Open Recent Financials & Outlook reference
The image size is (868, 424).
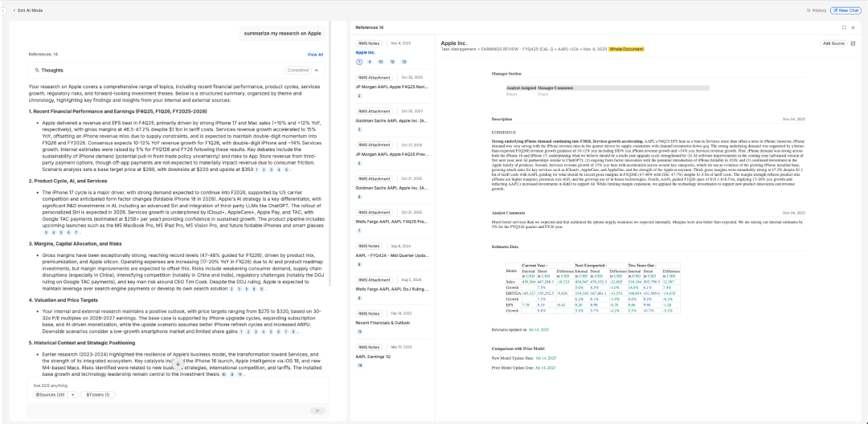[382, 323]
